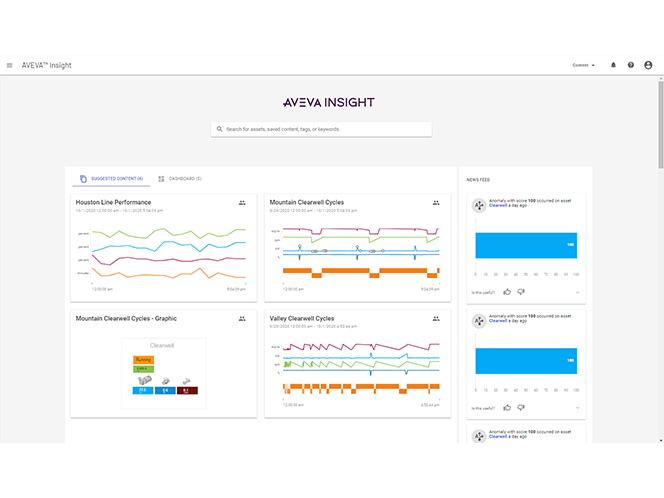
Task: Click share icon on Valley Clearwell Cycles
Action: click(436, 318)
